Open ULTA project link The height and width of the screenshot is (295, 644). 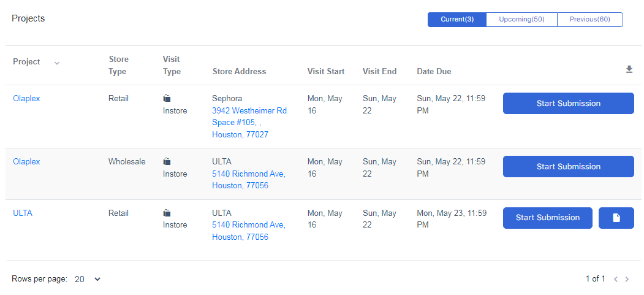23,213
